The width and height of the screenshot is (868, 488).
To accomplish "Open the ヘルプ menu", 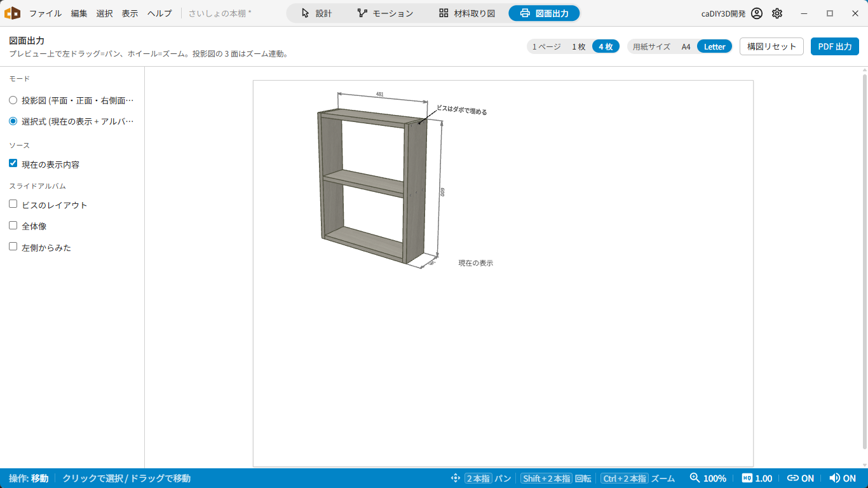I will click(x=159, y=13).
